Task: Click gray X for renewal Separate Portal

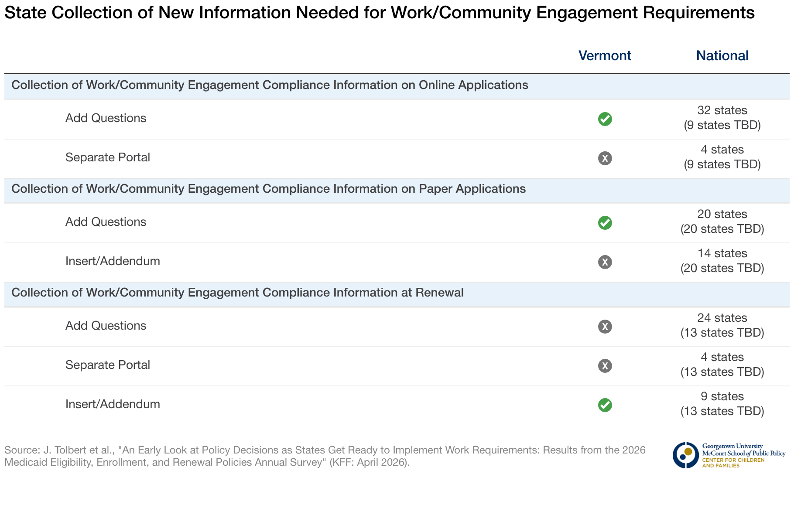Action: (605, 365)
